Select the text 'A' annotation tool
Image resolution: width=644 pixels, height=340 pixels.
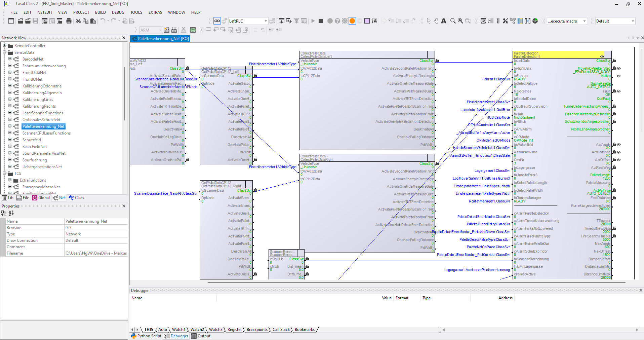tap(444, 21)
